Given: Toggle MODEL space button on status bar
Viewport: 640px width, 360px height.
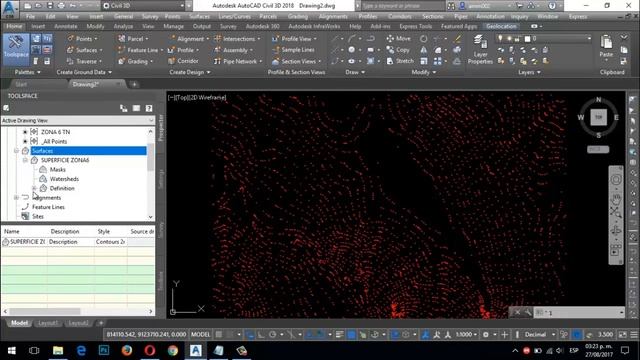Looking at the screenshot, I should pyautogui.click(x=200, y=334).
